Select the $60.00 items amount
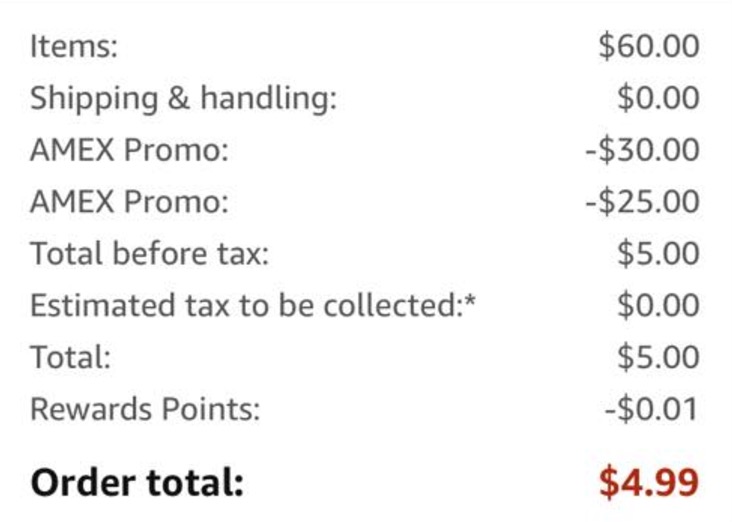The image size is (732, 522). (648, 47)
